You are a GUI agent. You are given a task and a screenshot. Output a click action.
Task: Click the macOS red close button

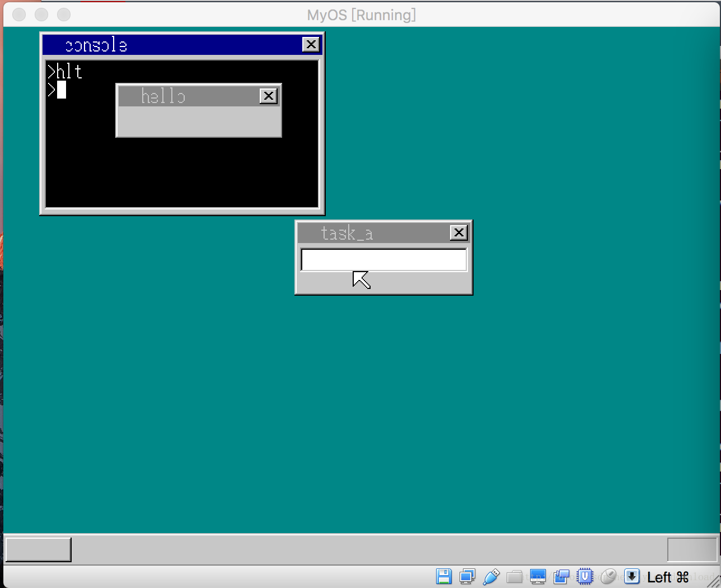point(19,15)
